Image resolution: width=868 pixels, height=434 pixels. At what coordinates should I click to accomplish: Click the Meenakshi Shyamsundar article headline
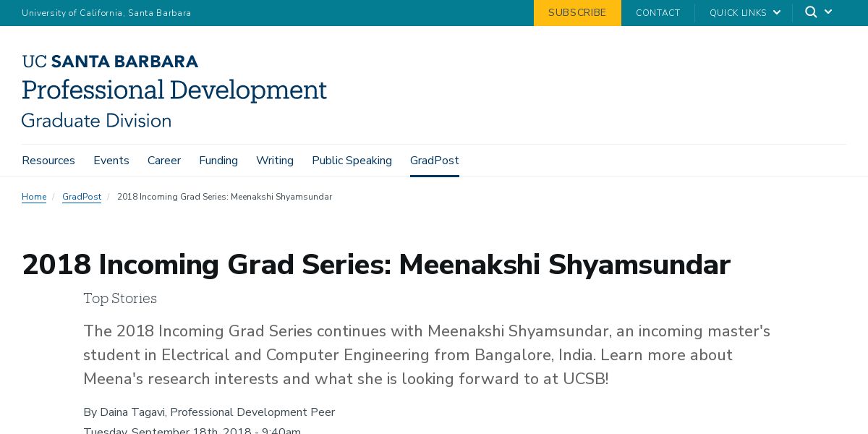(x=376, y=265)
